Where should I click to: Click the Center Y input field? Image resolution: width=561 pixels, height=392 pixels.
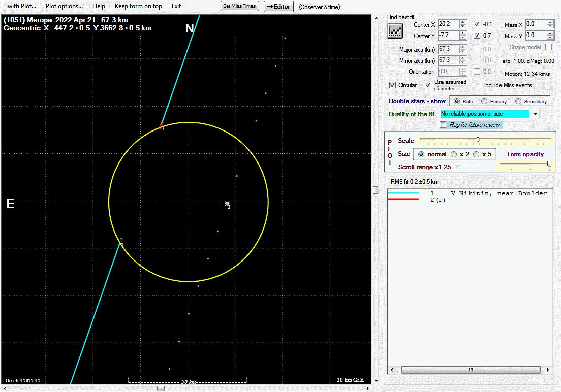(x=449, y=36)
